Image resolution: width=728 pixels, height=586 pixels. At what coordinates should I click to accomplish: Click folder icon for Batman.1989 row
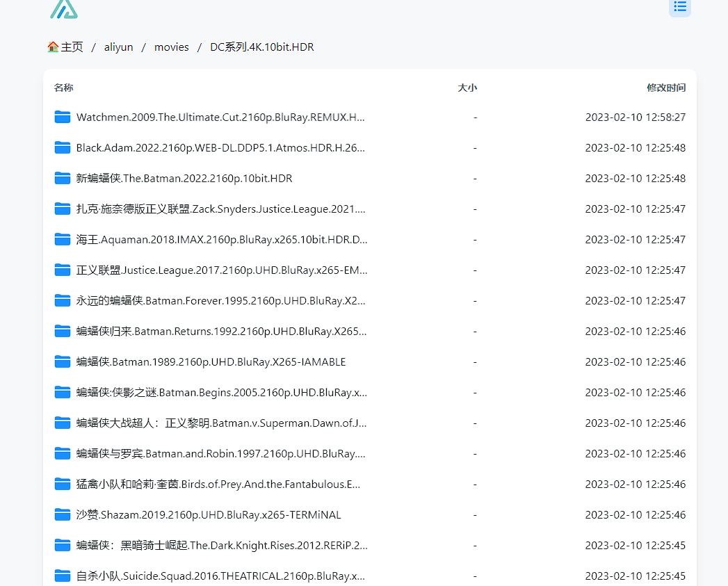[x=62, y=361]
